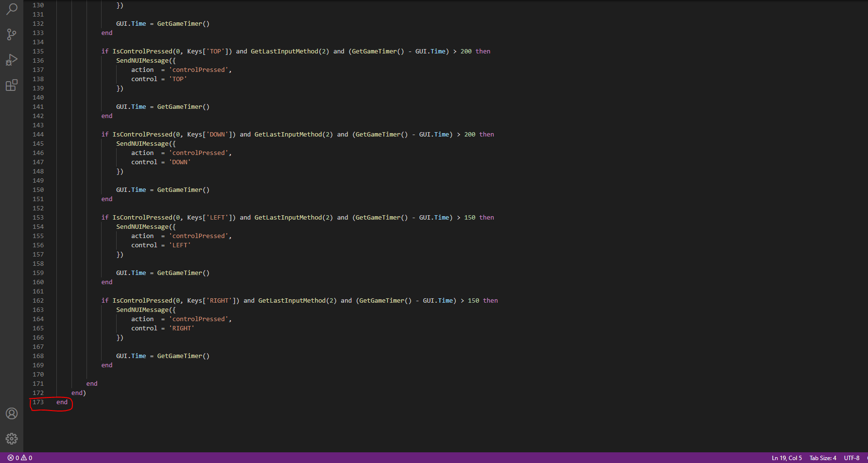Open Go to Line via Ln 19, Col 5
The image size is (868, 463).
coord(786,458)
